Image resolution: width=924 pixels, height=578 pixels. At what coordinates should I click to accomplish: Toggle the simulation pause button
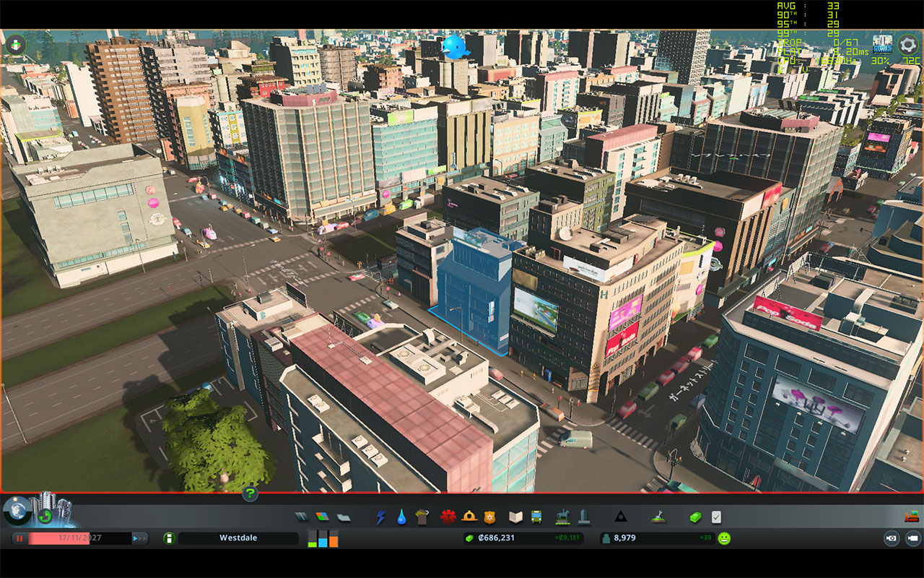[x=19, y=538]
